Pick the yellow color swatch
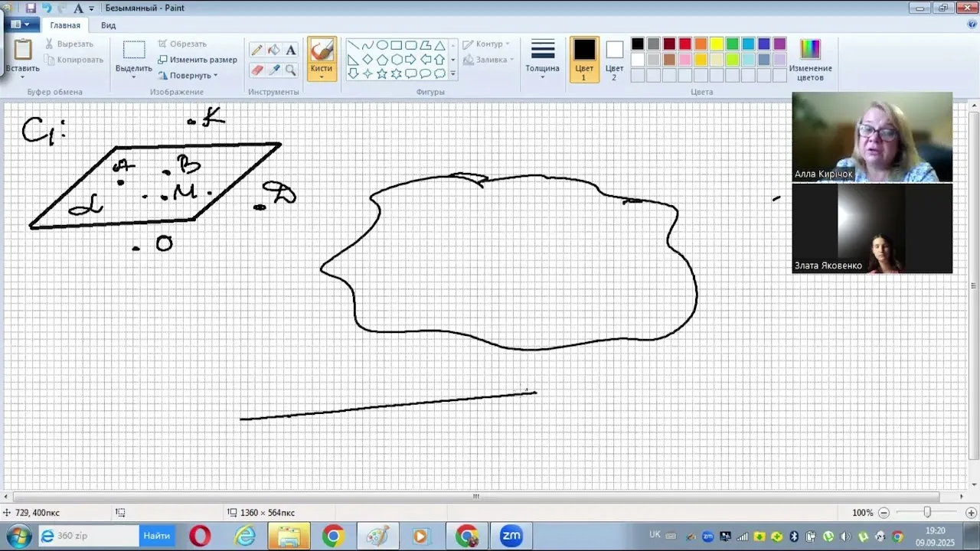980x551 pixels. point(717,44)
